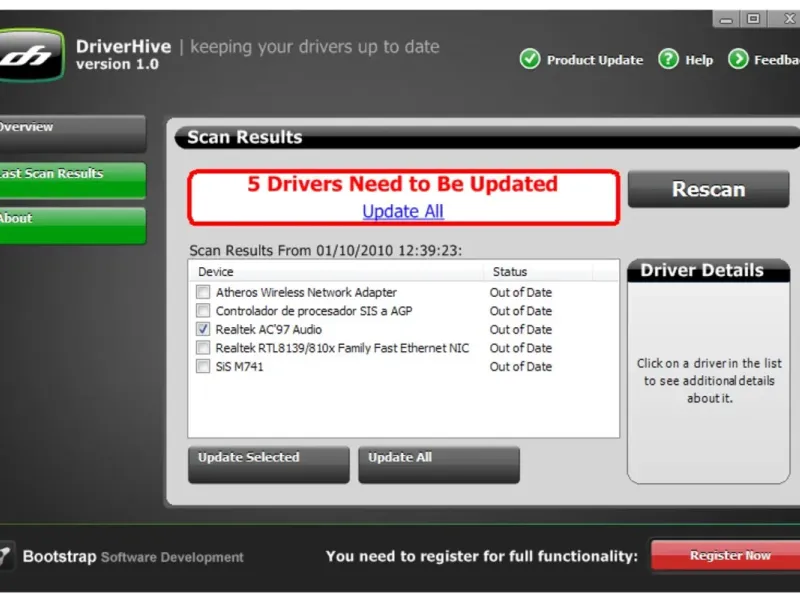Open Product Update link text
This screenshot has width=800, height=600.
pos(595,60)
